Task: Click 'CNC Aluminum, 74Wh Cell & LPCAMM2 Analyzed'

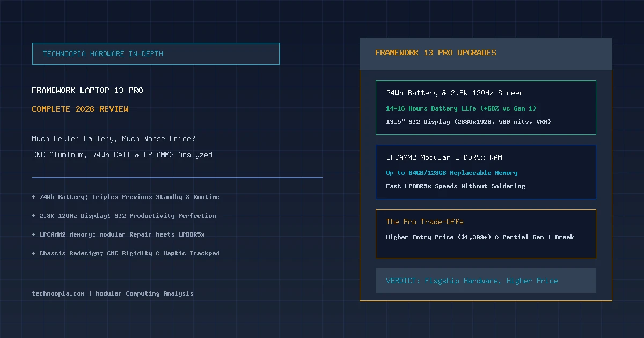Action: 122,155
